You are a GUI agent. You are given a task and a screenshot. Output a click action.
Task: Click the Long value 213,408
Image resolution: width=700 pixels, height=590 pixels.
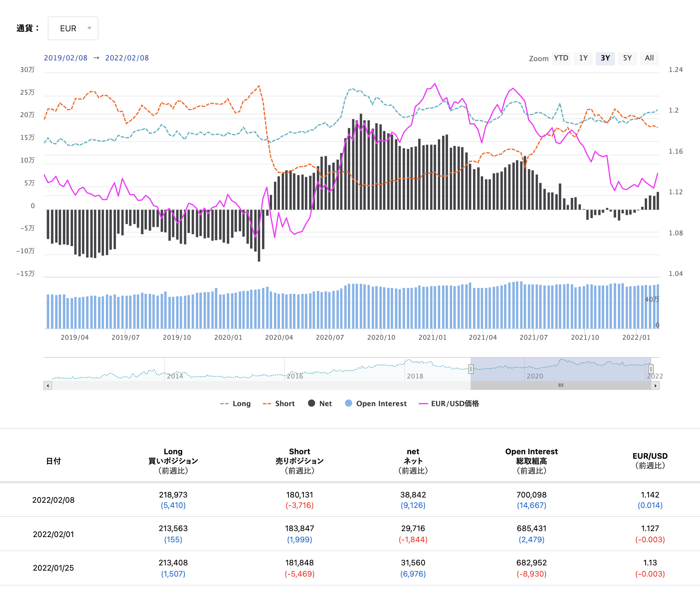173,563
